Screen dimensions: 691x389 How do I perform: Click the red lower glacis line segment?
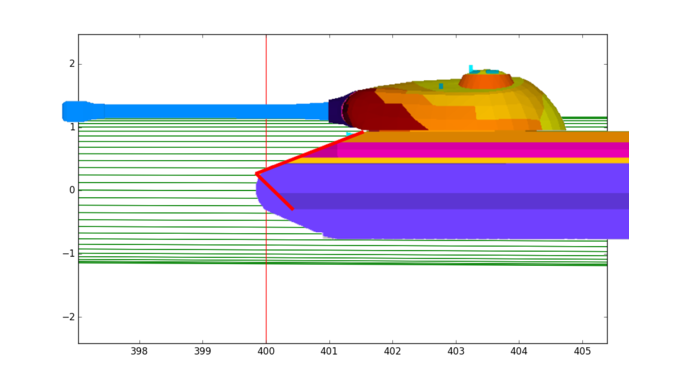(x=275, y=192)
